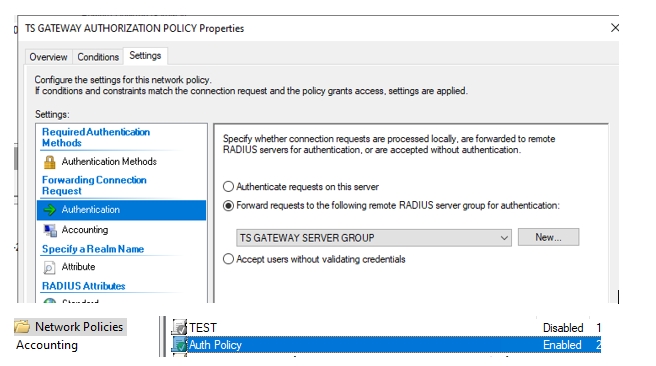Viewport: 656px width, 366px height.
Task: Click the TEST policy icon
Action: click(x=179, y=328)
